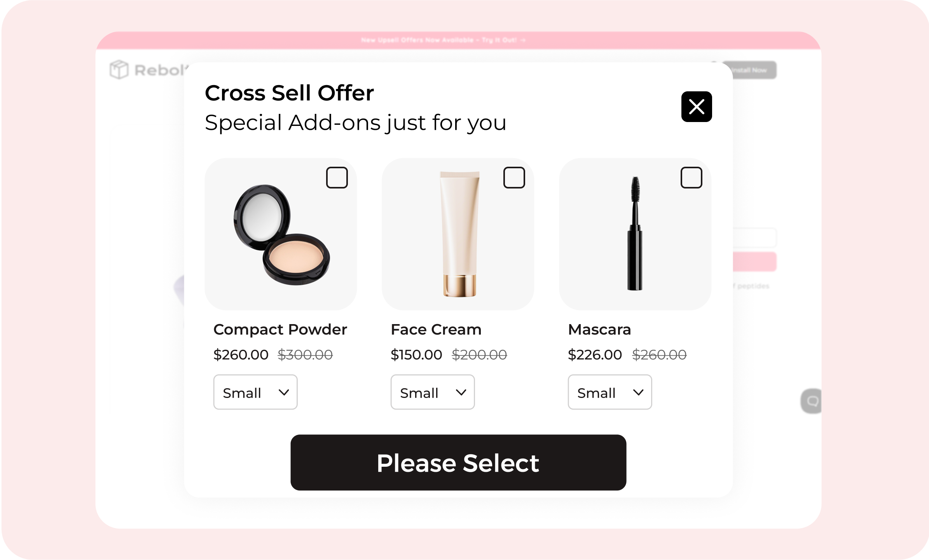Click the Rebolt box logo icon
This screenshot has width=929, height=560.
(x=119, y=70)
